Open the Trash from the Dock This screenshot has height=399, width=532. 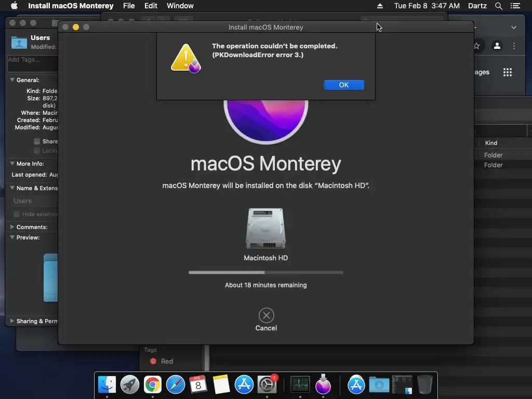point(425,384)
